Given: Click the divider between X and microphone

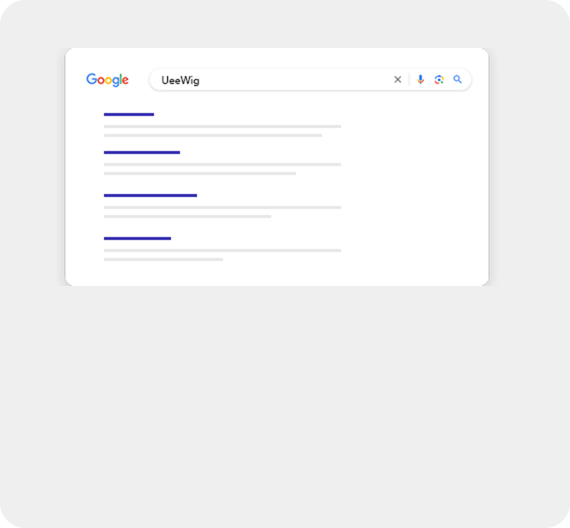Looking at the screenshot, I should (x=409, y=80).
